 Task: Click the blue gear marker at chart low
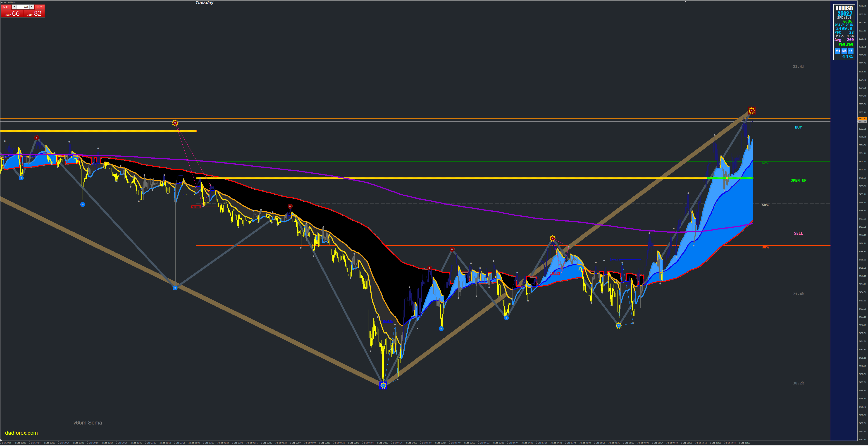(x=383, y=385)
